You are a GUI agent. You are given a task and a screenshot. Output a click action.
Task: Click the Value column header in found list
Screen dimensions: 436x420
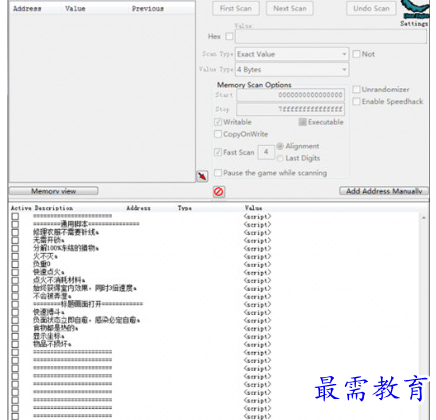click(75, 9)
